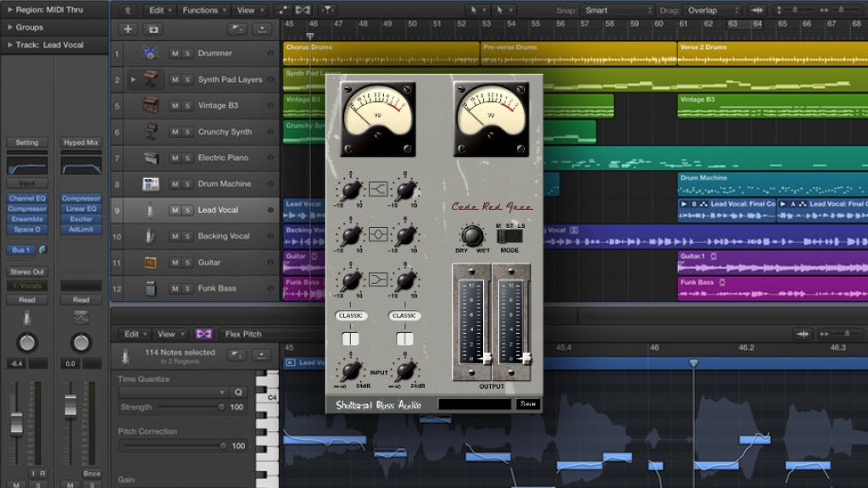
Task: Click the Flex icon in the editor toolbar
Action: point(203,334)
